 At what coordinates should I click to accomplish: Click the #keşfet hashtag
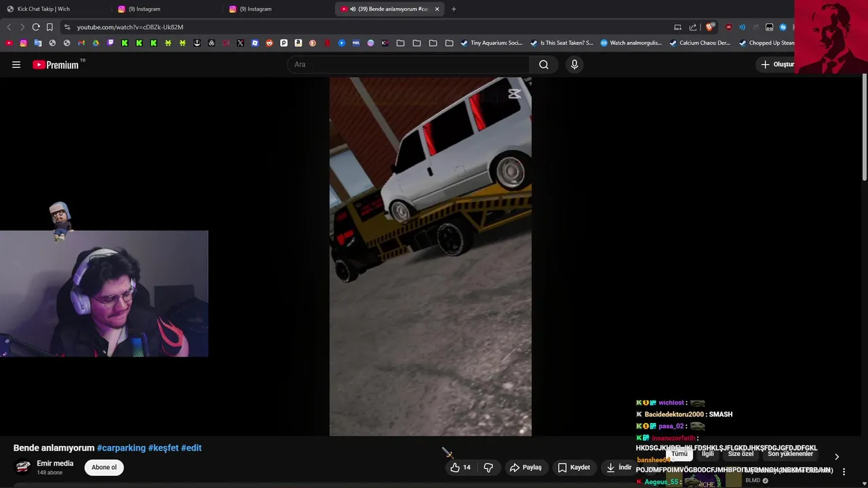[163, 448]
